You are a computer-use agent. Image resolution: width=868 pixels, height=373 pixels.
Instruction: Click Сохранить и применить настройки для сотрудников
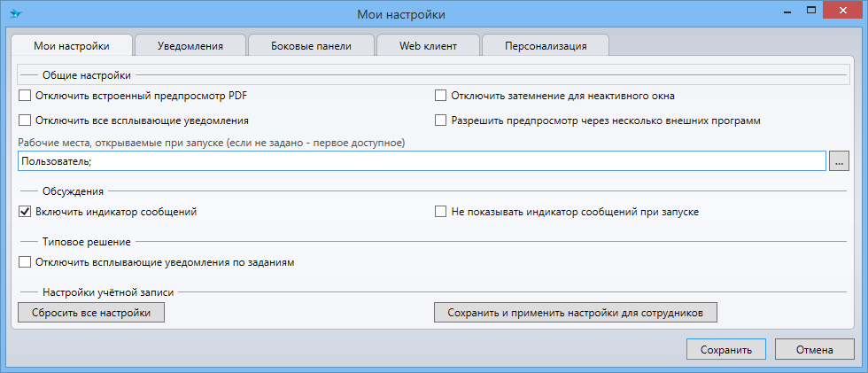pos(575,313)
